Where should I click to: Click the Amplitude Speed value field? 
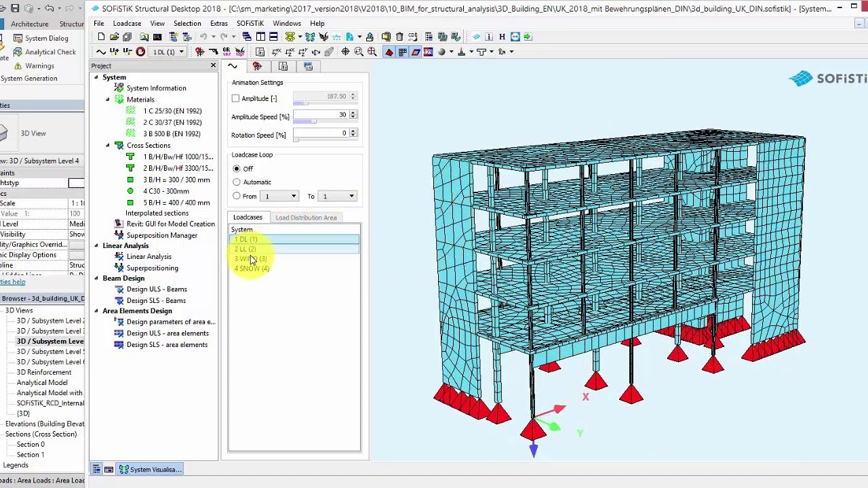click(321, 115)
